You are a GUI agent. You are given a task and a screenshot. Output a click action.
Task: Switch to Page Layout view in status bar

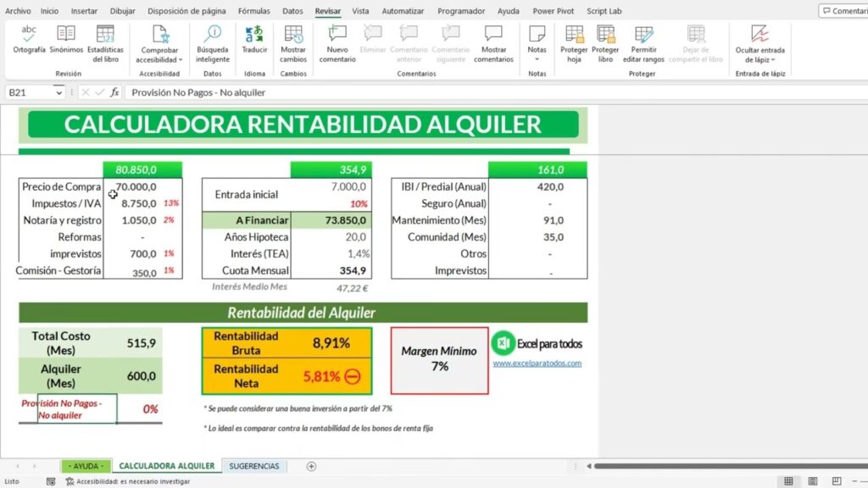812,481
